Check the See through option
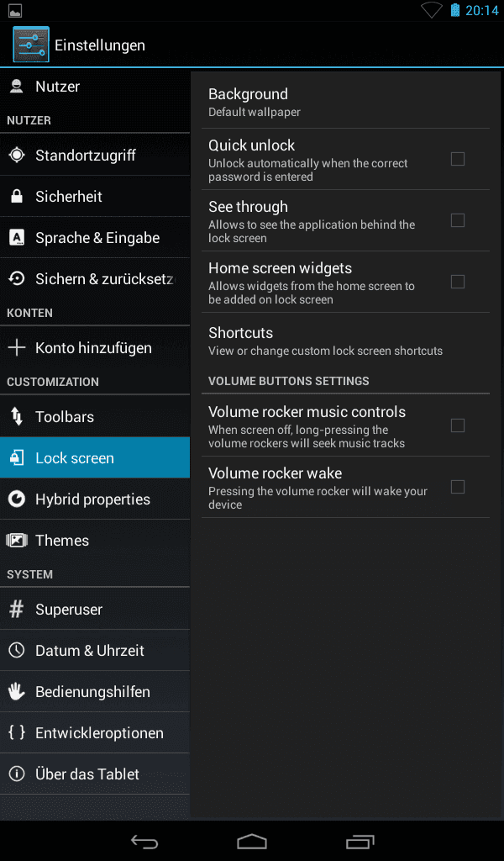Viewport: 504px width, 861px height. tap(458, 221)
